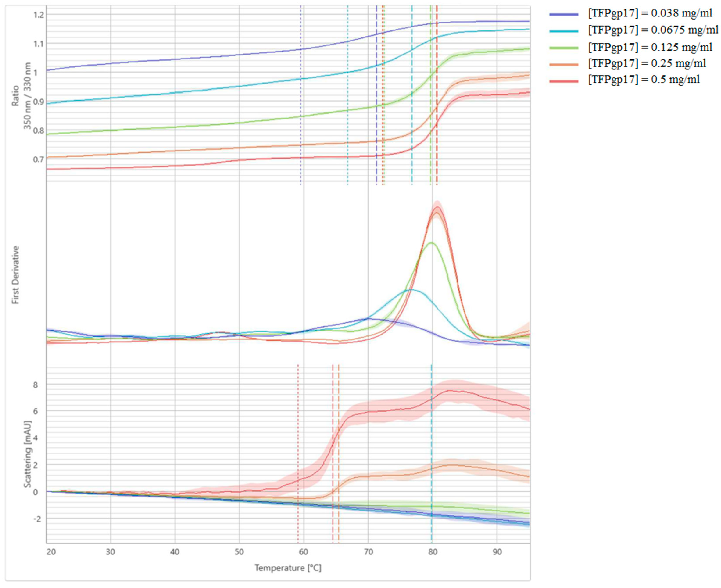Click the 8 tick on scattering axis
721x588 pixels.
[x=35, y=385]
